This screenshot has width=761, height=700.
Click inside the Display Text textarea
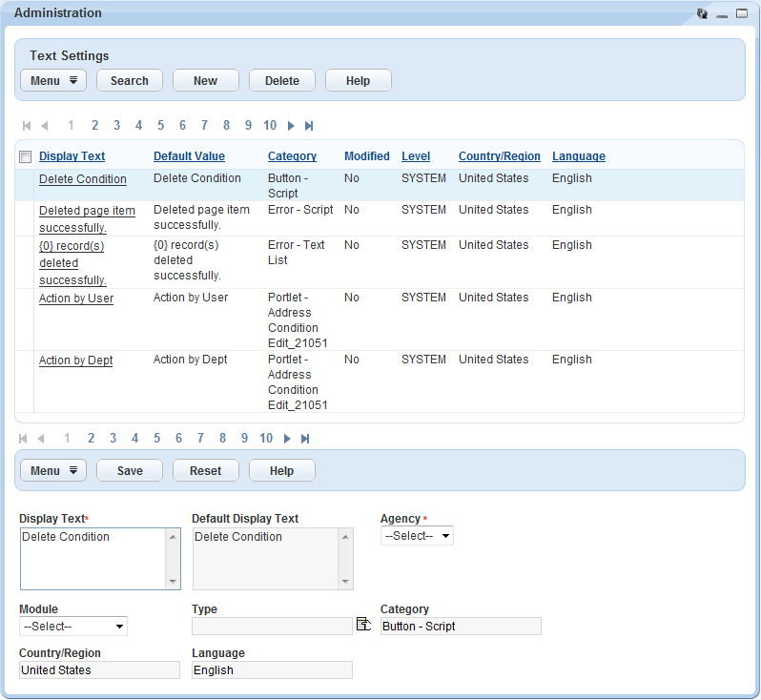click(x=93, y=558)
